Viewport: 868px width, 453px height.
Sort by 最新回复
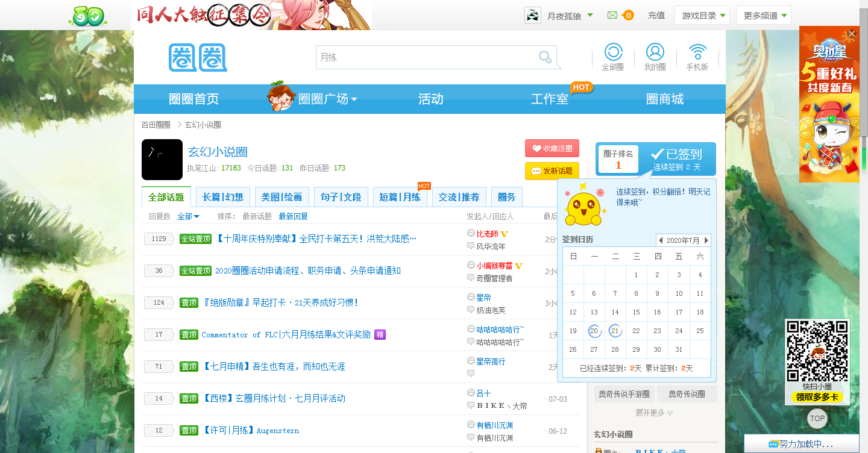click(293, 216)
